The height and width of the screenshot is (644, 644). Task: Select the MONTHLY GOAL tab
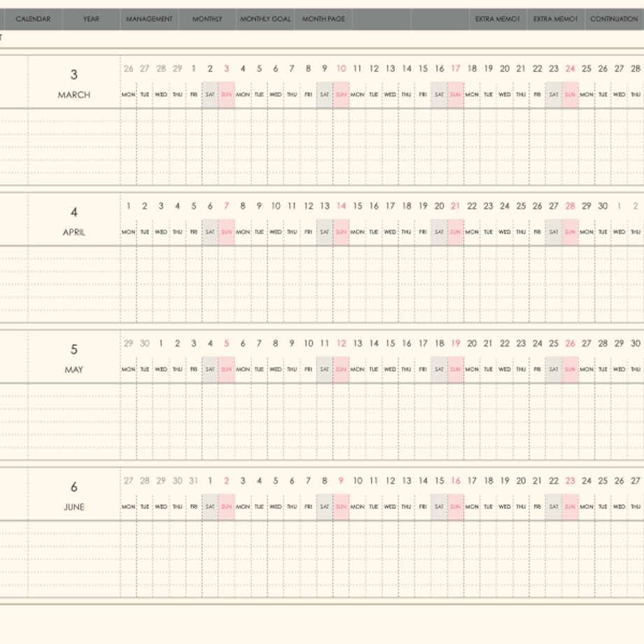(265, 19)
